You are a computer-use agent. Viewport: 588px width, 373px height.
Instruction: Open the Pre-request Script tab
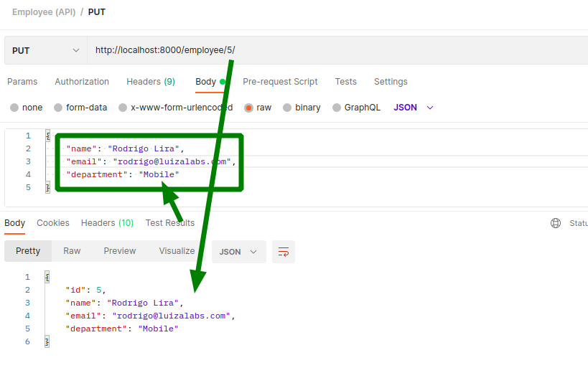click(280, 82)
